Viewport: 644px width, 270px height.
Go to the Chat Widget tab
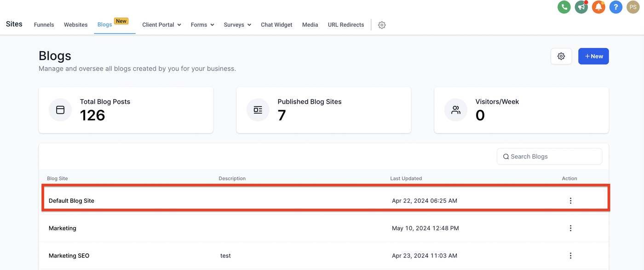tap(276, 25)
